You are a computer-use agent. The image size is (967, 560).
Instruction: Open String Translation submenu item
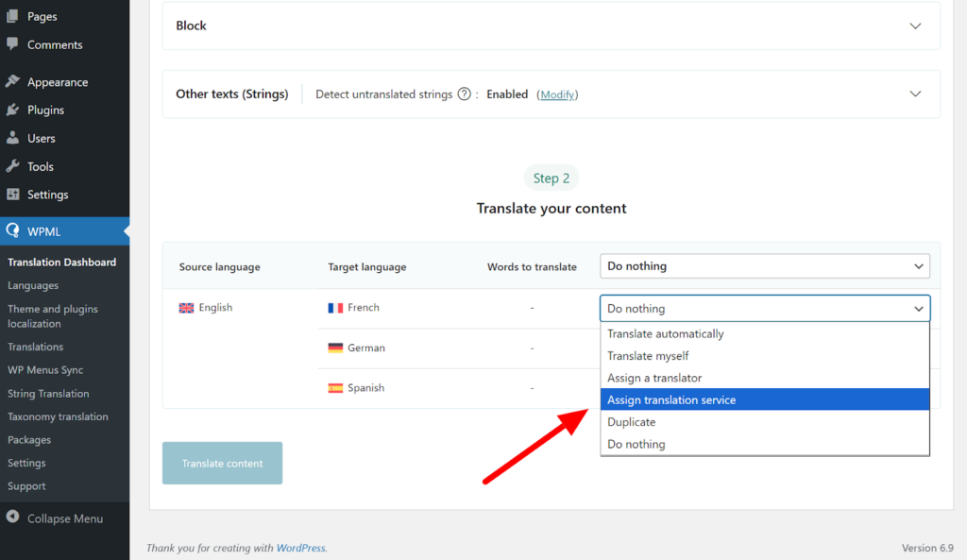(x=48, y=394)
